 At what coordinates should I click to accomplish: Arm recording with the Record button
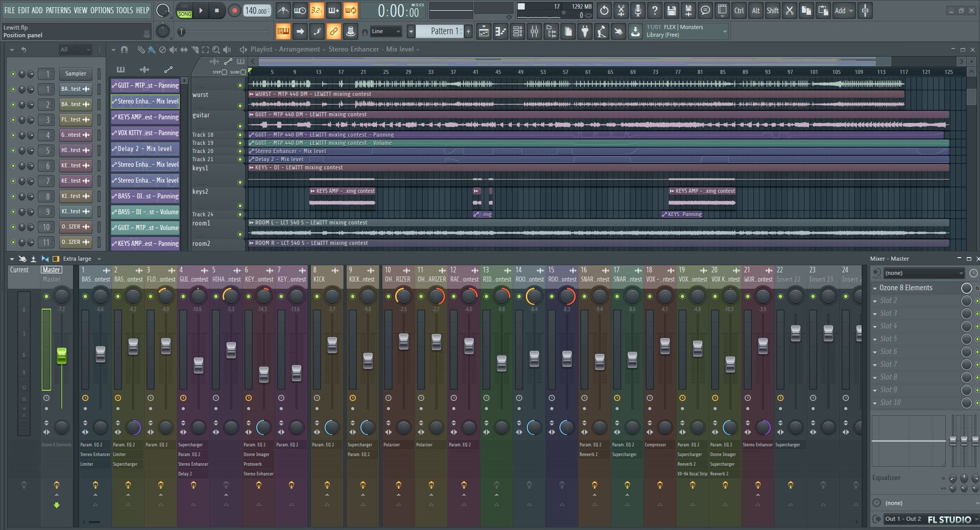pos(234,10)
